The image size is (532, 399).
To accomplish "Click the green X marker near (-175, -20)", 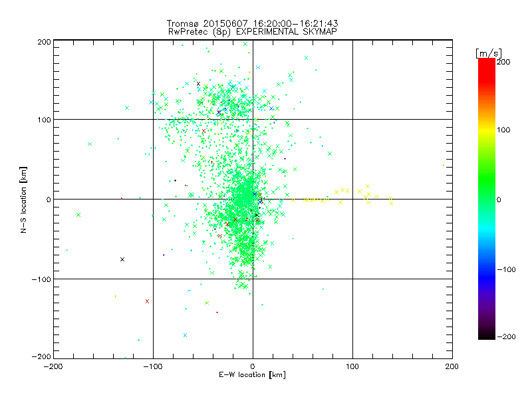I will 78,215.
